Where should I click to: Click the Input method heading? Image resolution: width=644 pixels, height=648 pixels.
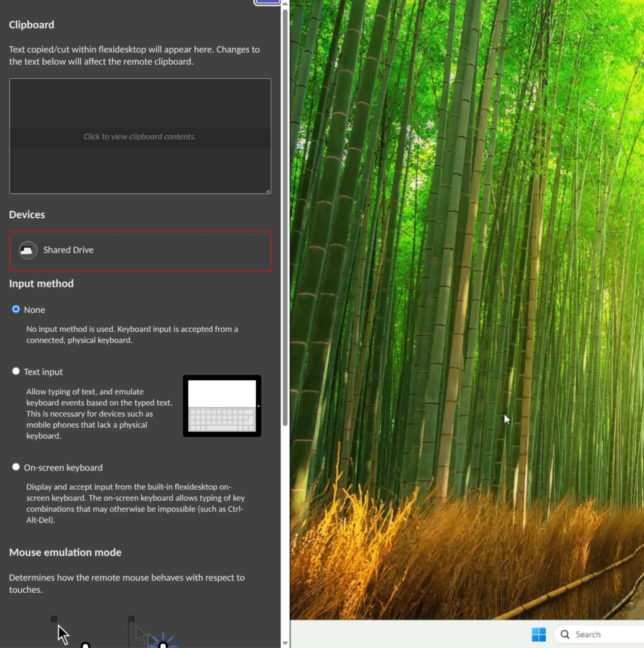tap(41, 283)
